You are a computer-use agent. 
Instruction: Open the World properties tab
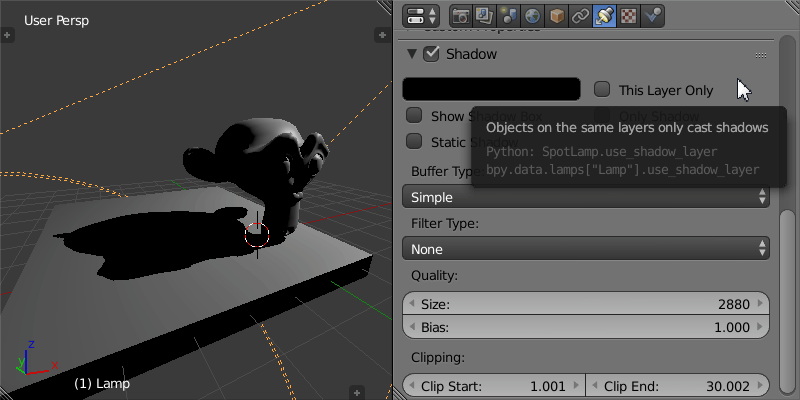click(532, 16)
